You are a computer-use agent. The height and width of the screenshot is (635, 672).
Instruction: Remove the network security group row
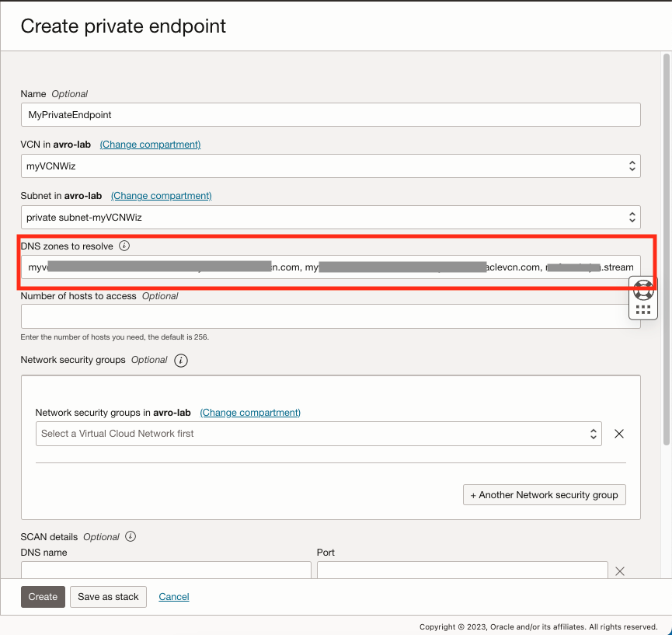pos(619,434)
